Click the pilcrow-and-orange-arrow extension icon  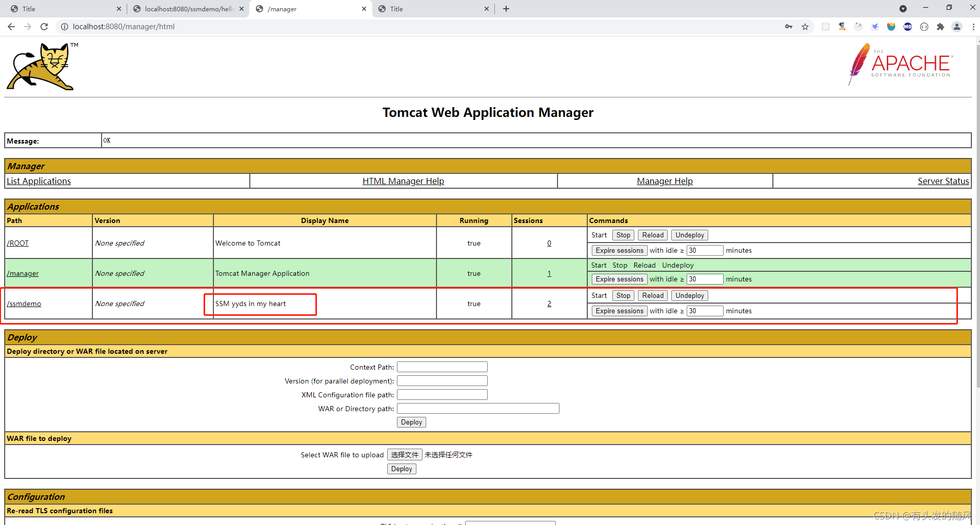pos(842,27)
